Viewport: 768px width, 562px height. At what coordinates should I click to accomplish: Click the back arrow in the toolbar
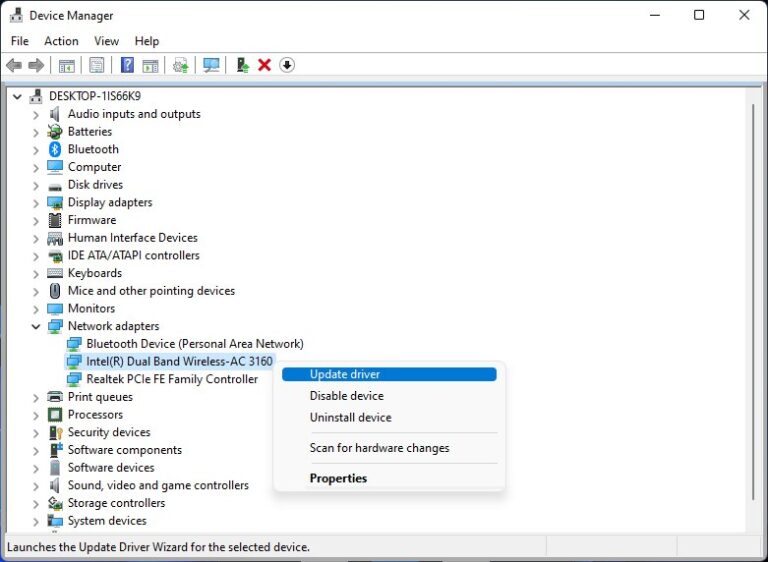click(x=14, y=65)
